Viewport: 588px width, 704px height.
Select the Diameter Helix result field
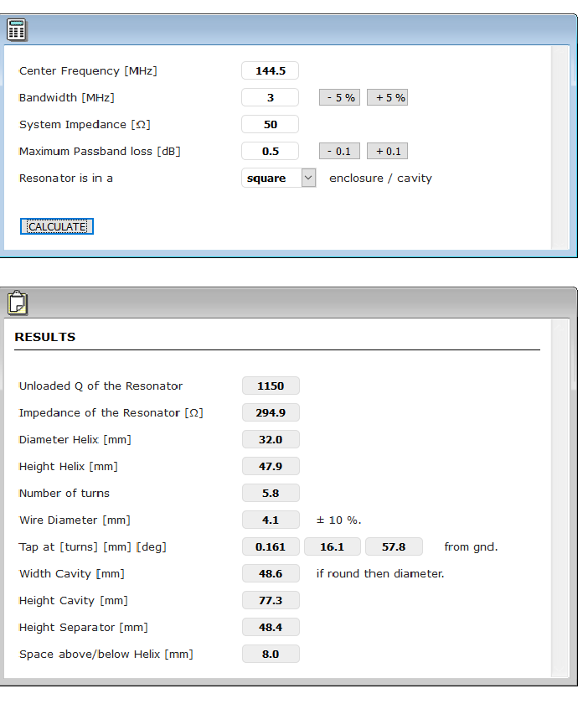(270, 440)
